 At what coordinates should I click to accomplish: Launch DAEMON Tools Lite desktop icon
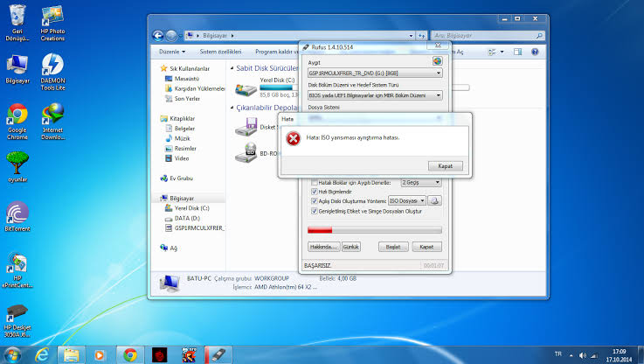click(x=52, y=72)
